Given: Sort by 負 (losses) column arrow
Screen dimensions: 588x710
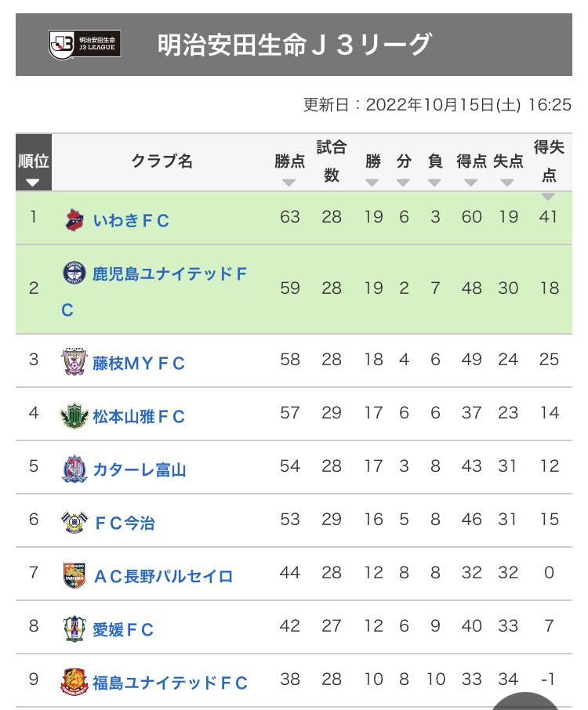Looking at the screenshot, I should 434,183.
